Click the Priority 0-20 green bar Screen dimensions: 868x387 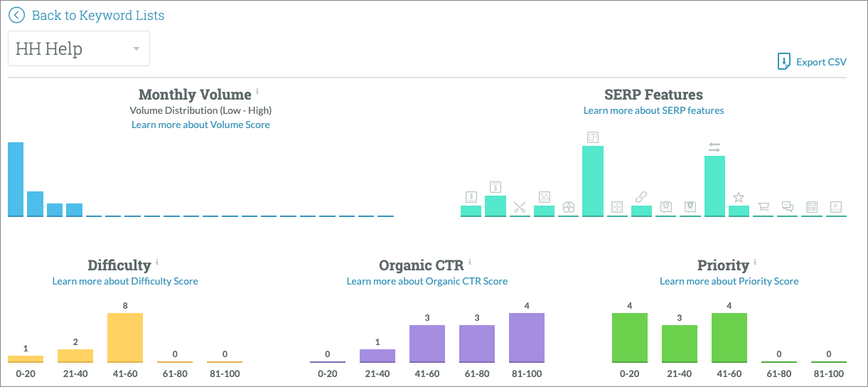point(630,337)
